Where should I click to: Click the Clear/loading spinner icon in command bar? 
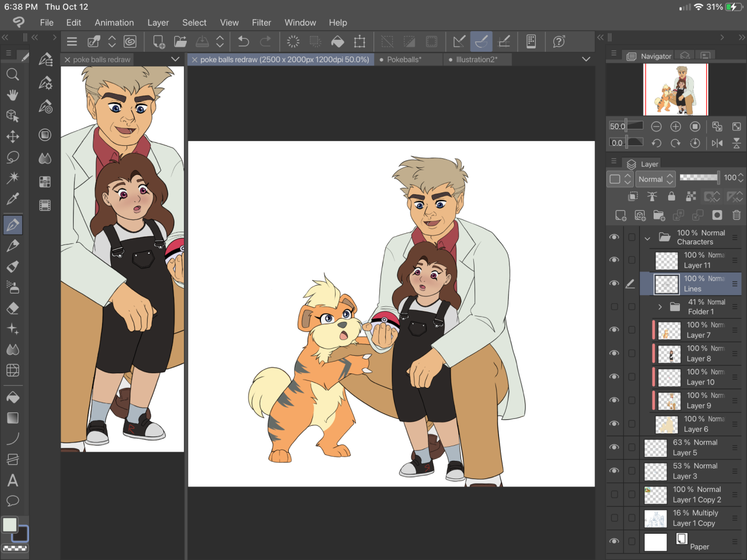click(293, 41)
